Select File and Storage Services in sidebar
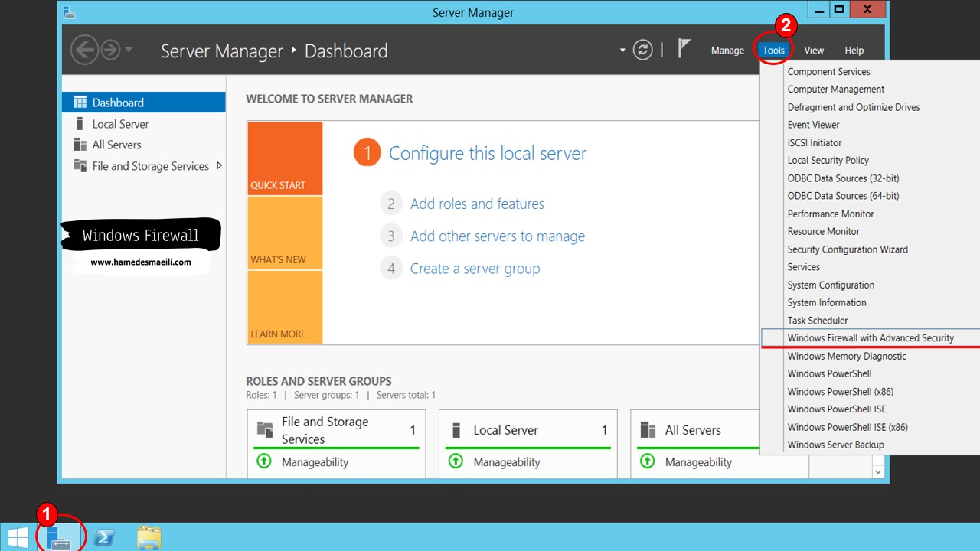Viewport: 980px width, 551px height. point(144,166)
